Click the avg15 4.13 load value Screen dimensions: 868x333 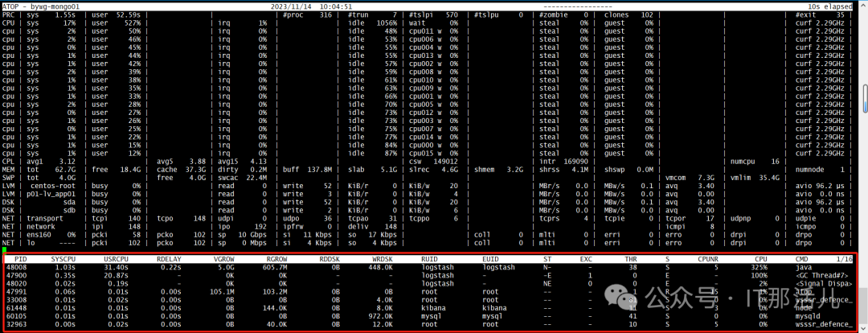click(x=243, y=161)
